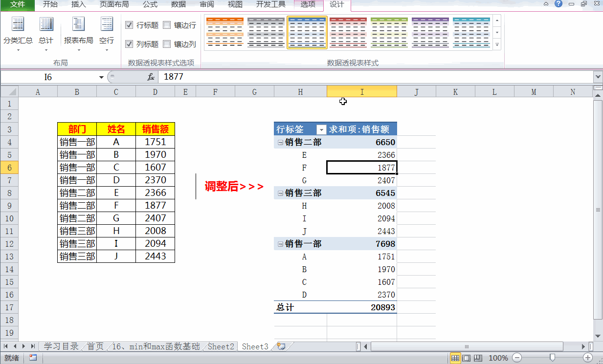Collapse the 销售二部 group in pivot table
Viewport: 603px width, 364px height.
click(x=280, y=142)
